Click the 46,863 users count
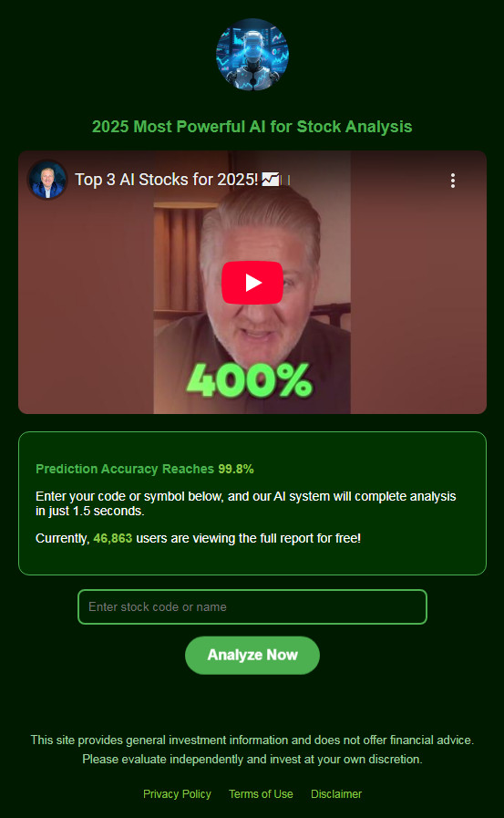 point(113,538)
